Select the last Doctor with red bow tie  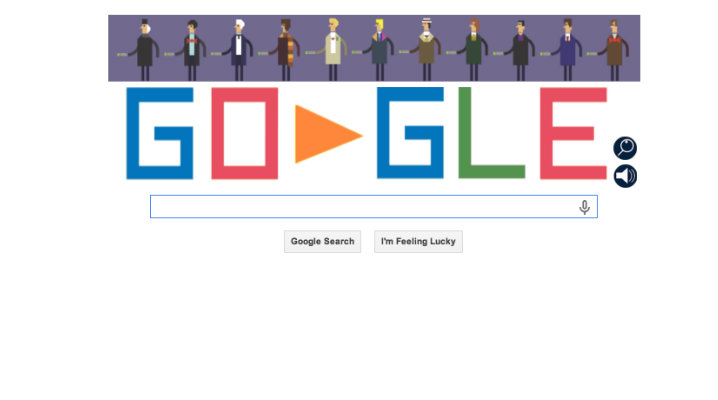point(614,49)
